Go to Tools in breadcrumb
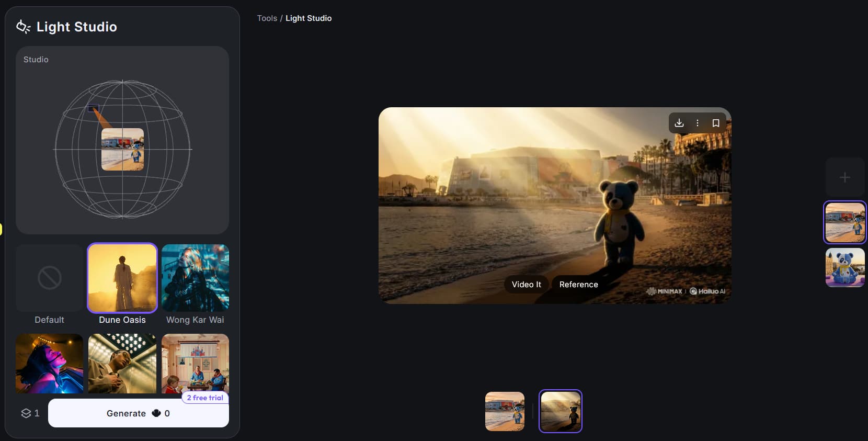Screen dimensions: 868x441 coord(267,18)
